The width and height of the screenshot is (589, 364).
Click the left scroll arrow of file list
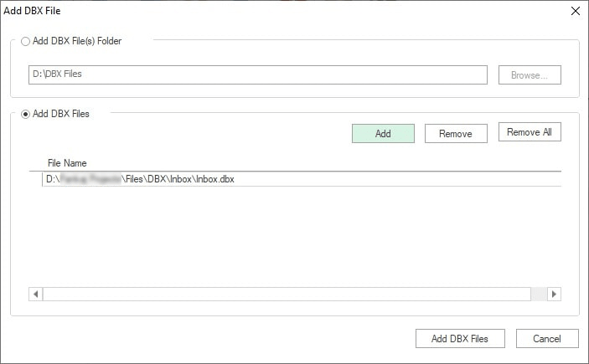tap(35, 295)
